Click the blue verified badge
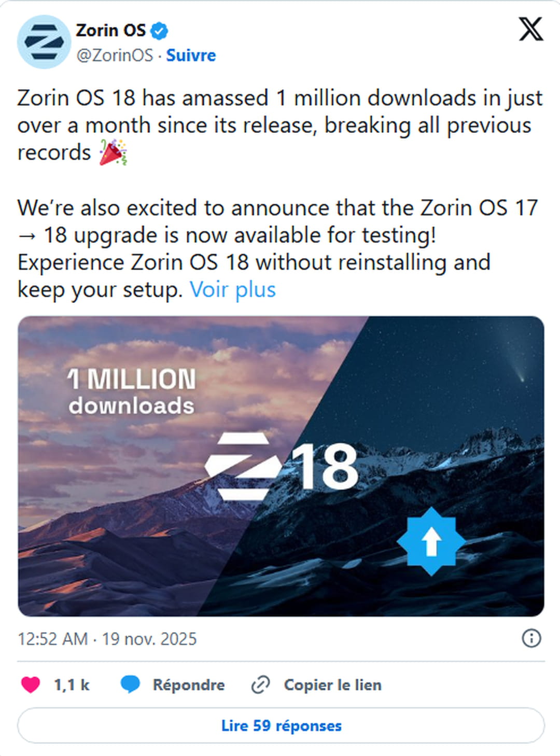The image size is (560, 756). pyautogui.click(x=159, y=31)
